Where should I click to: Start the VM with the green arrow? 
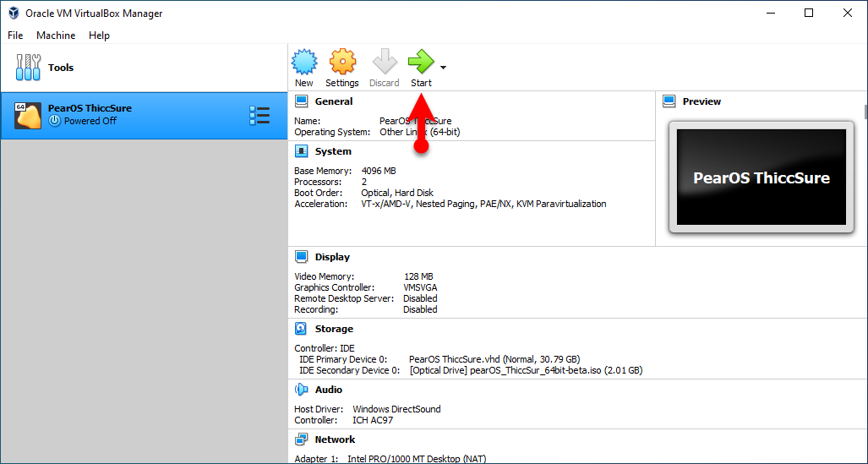421,62
